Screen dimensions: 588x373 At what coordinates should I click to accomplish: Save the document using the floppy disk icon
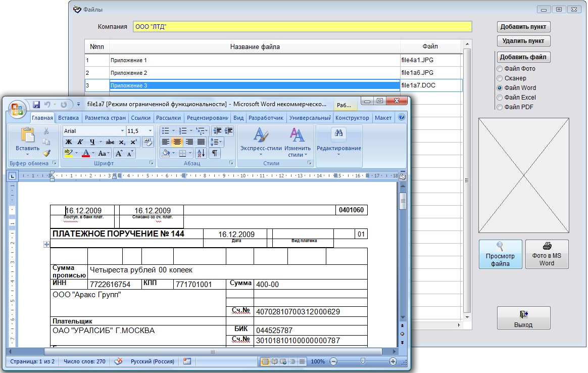click(36, 105)
